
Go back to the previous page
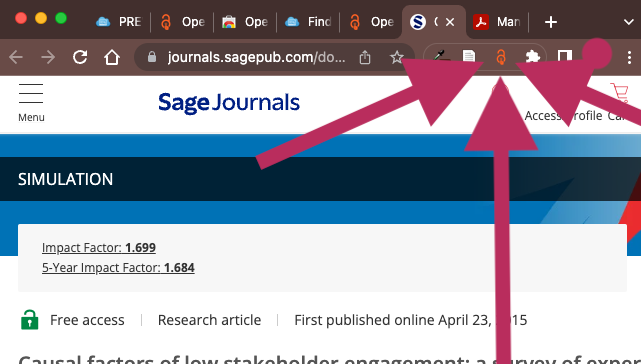[x=16, y=57]
